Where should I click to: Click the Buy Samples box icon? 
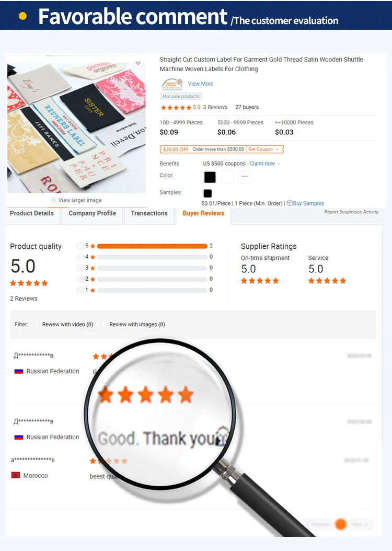pyautogui.click(x=290, y=203)
